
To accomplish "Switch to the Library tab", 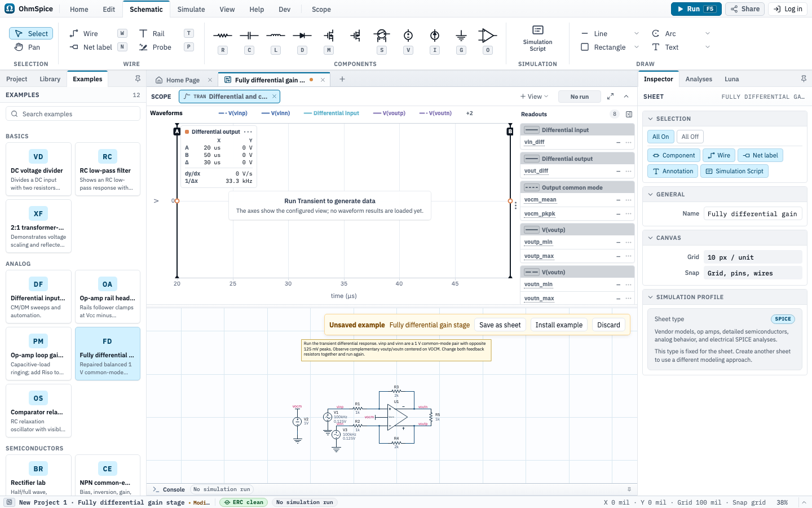I will tap(50, 79).
